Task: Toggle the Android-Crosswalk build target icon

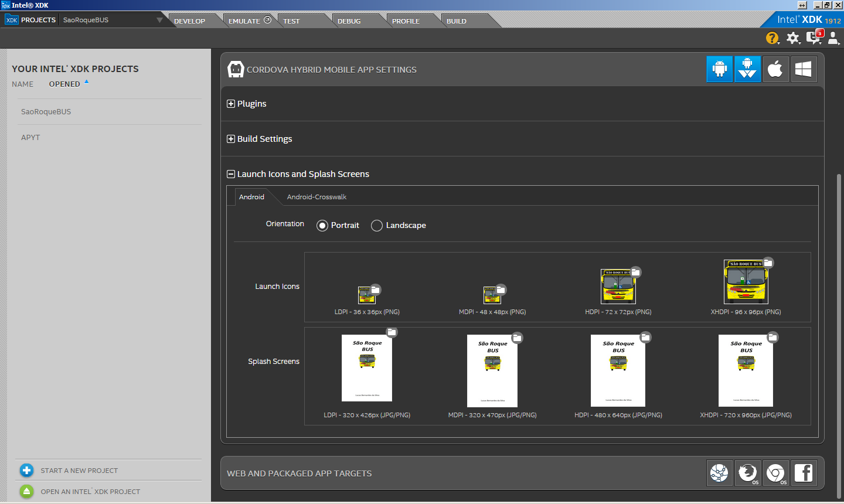Action: coord(747,69)
